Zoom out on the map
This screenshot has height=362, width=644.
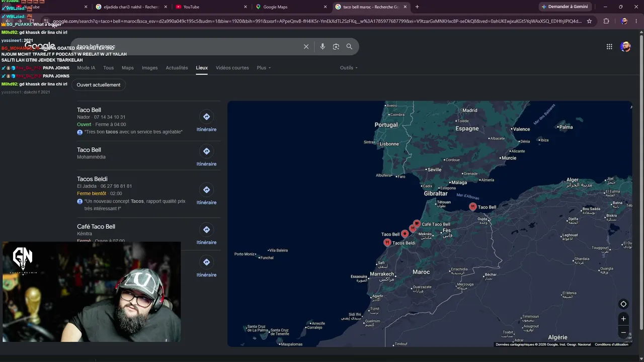pyautogui.click(x=623, y=332)
